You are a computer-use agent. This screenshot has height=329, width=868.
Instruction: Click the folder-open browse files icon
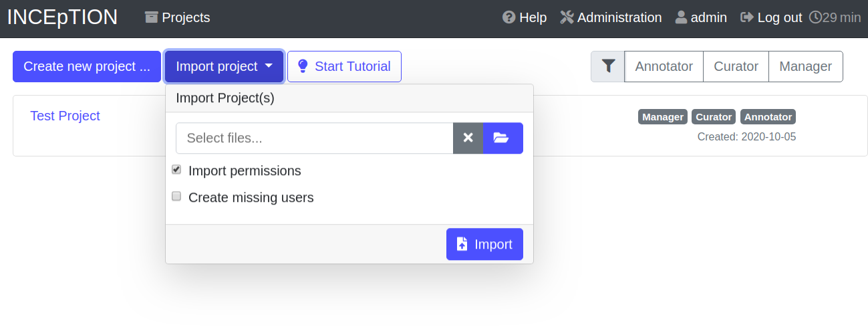[x=502, y=138]
